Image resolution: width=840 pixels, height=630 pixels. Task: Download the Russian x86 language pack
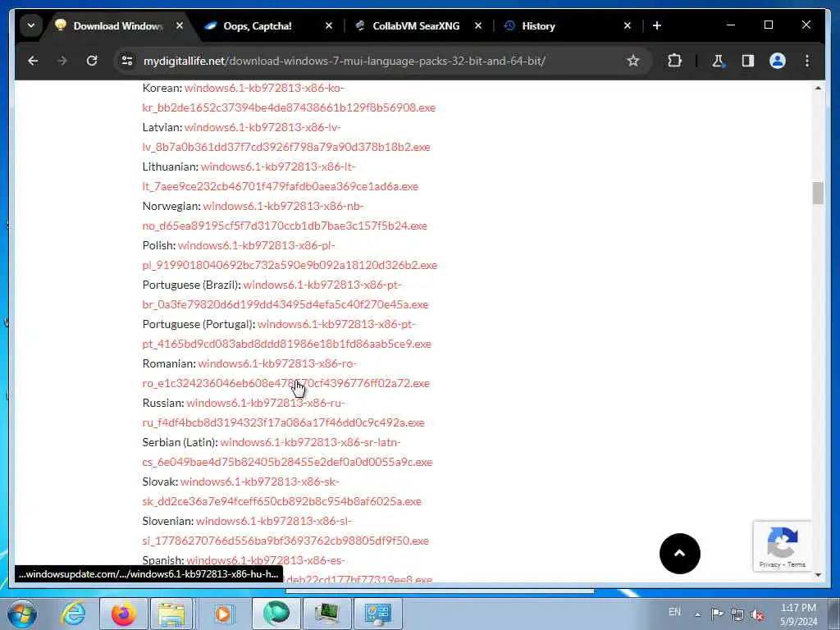(x=283, y=413)
